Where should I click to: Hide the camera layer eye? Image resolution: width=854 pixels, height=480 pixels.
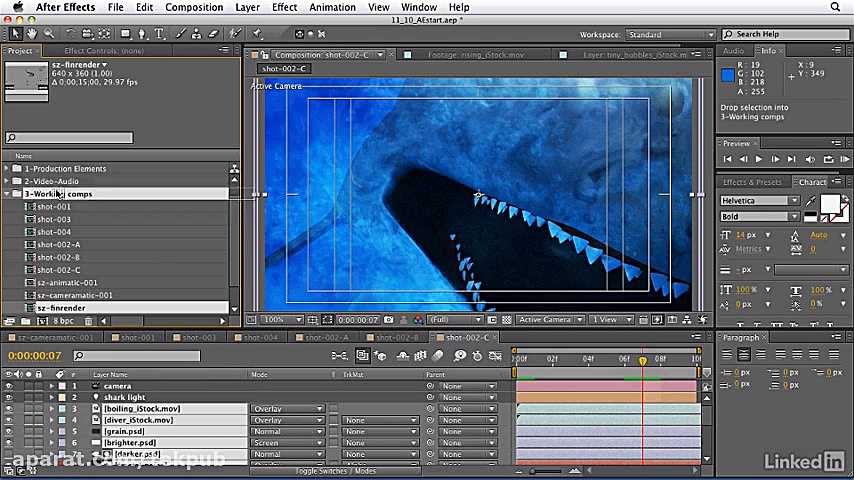9,386
